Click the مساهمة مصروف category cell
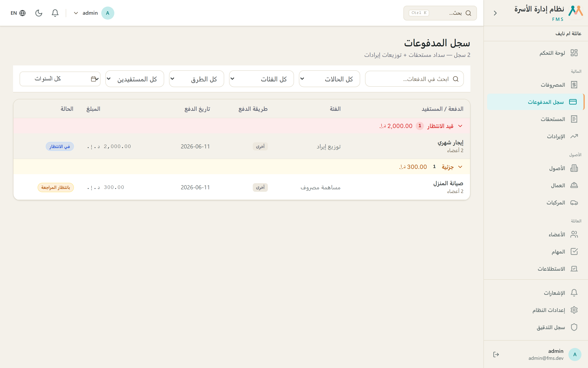This screenshot has height=368, width=588. (x=321, y=187)
